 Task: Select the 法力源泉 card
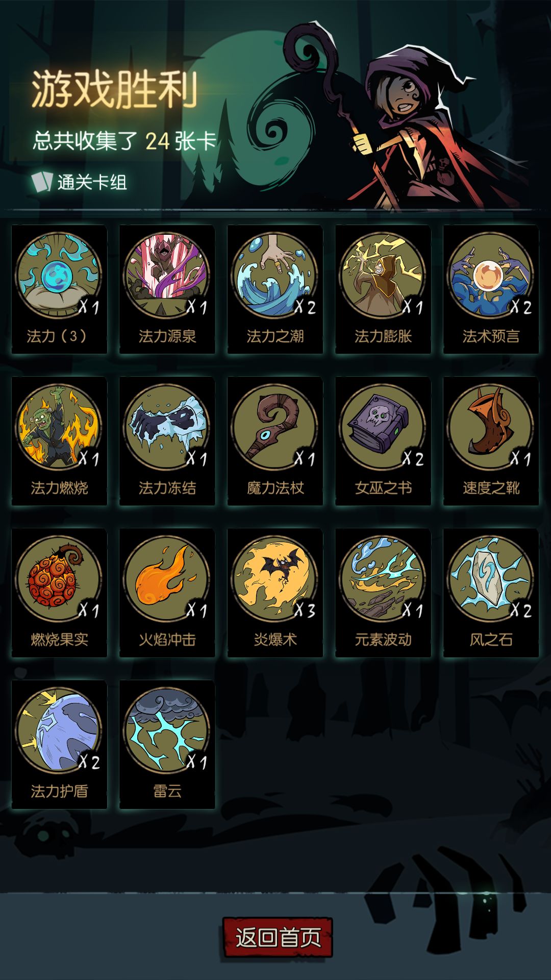pyautogui.click(x=167, y=289)
